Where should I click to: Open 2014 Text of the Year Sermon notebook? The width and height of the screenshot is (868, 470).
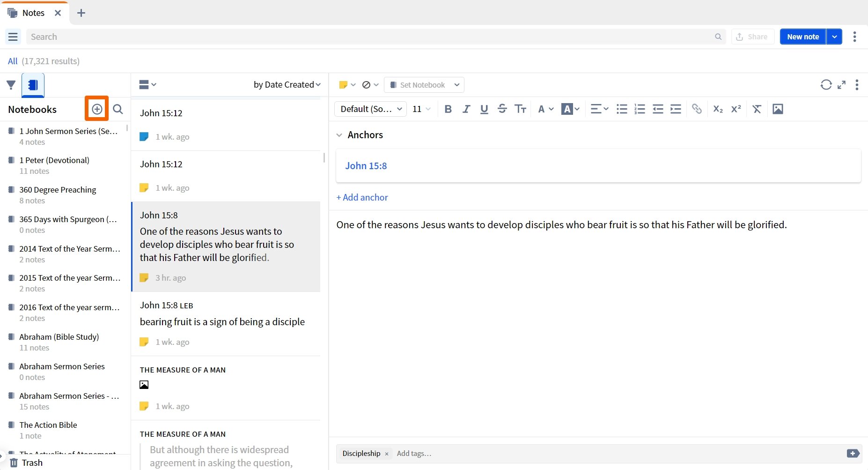coord(65,254)
